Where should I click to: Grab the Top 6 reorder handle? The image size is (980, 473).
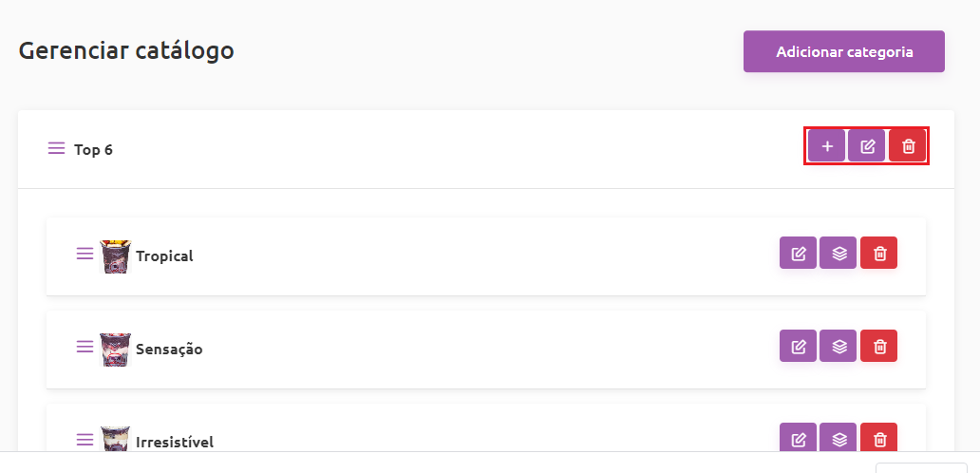pos(56,149)
